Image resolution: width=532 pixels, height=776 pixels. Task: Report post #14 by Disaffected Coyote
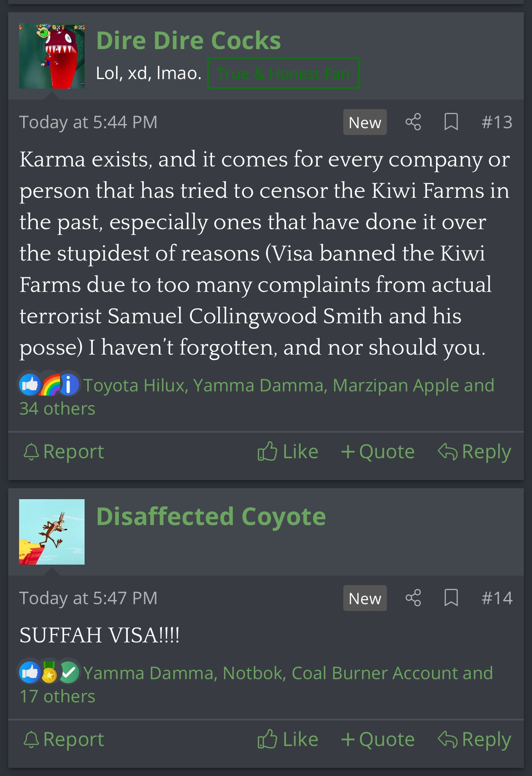coord(64,740)
